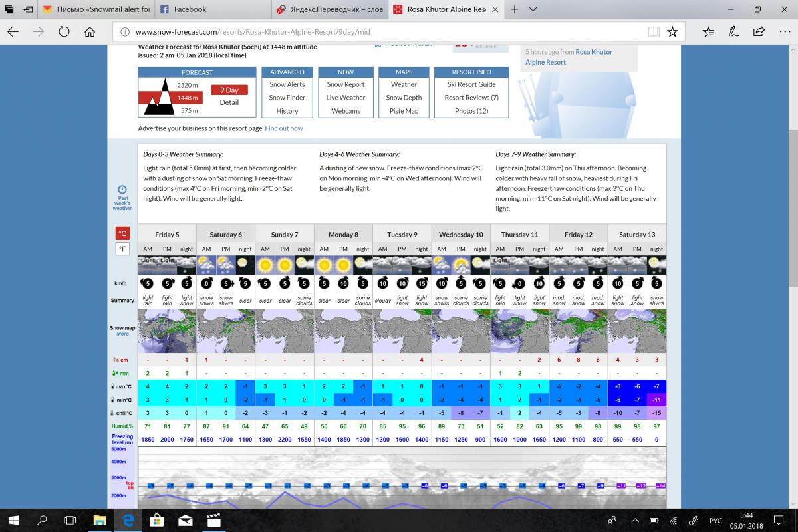
Task: Open Windows taskbar search
Action: coord(42,520)
